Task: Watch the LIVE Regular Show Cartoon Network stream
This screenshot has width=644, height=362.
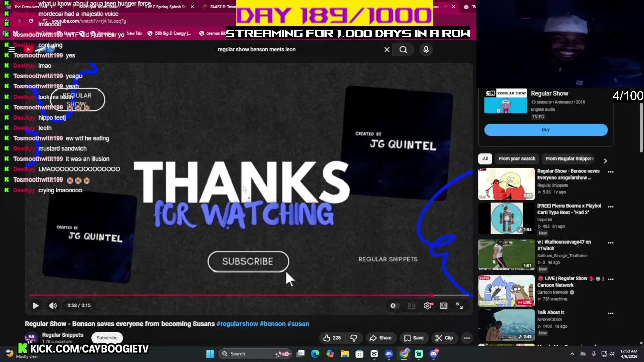Action: (507, 291)
